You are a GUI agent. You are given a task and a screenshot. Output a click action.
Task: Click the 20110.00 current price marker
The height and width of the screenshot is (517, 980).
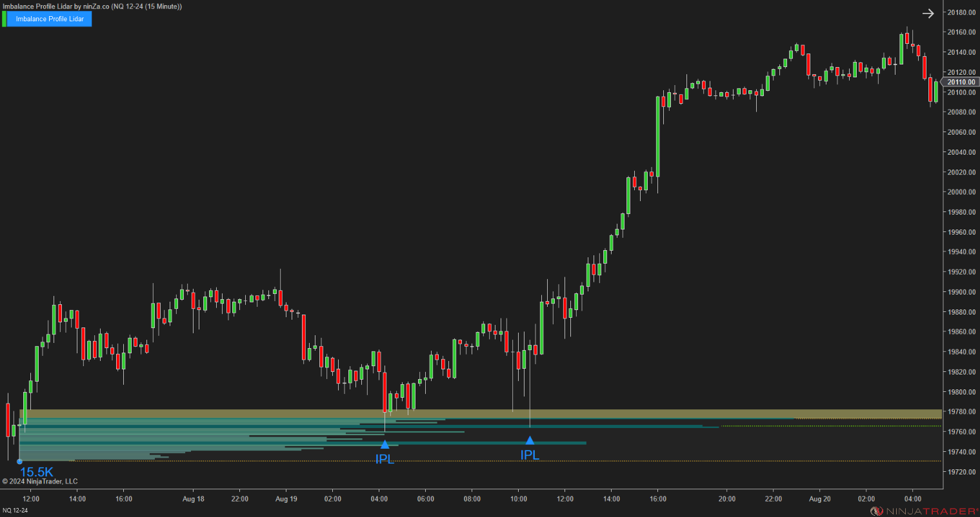pos(960,82)
